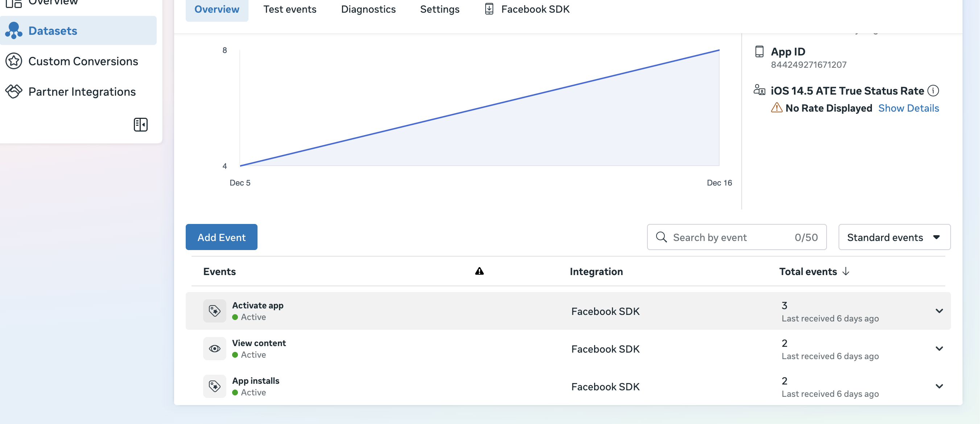This screenshot has width=980, height=424.
Task: Expand the Activate app event row
Action: pos(939,311)
